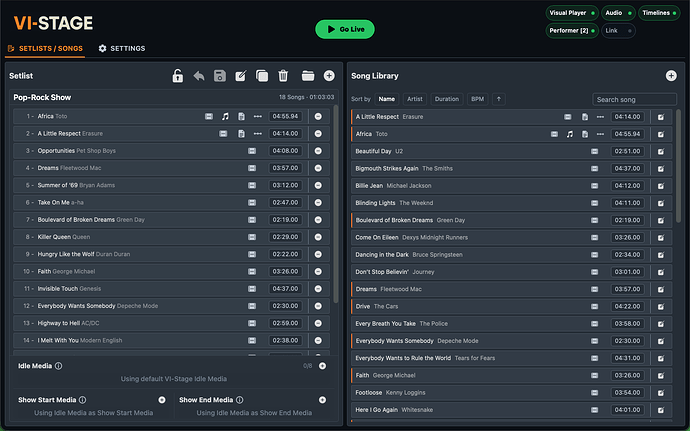Click the document icon on library A Little Respect

[x=585, y=117]
